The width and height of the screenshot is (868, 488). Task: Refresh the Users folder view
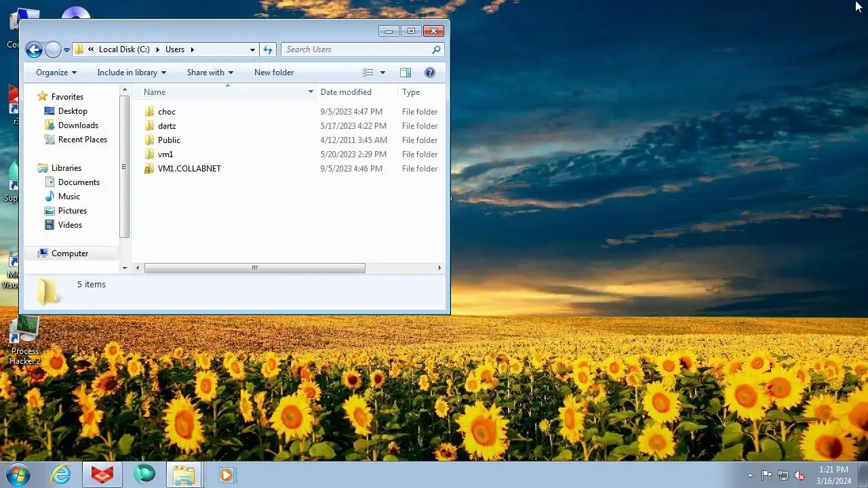pos(268,49)
